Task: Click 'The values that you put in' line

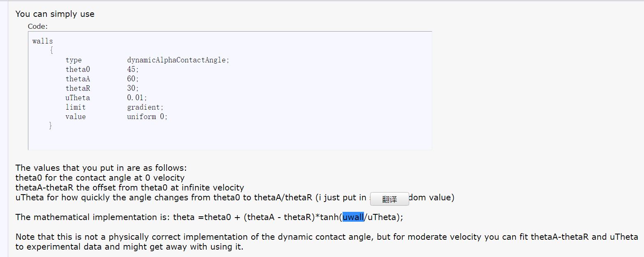Action: tap(101, 168)
